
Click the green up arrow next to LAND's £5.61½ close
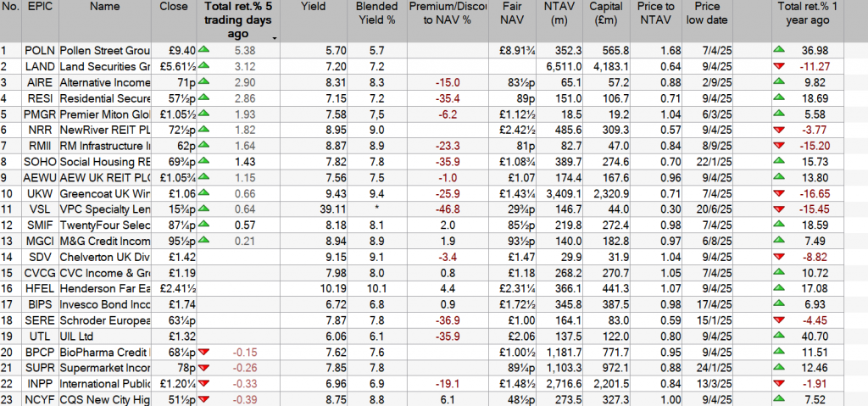click(x=203, y=66)
